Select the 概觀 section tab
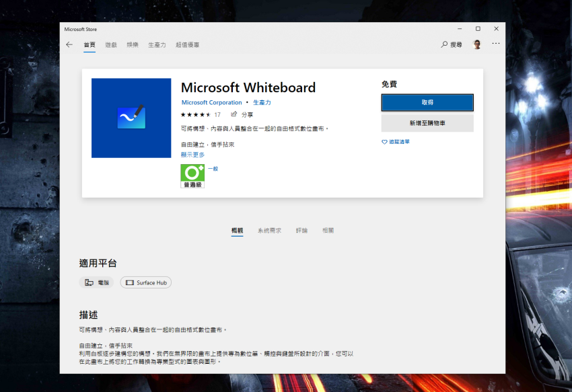Screen dimensions: 572x392 click(x=237, y=231)
